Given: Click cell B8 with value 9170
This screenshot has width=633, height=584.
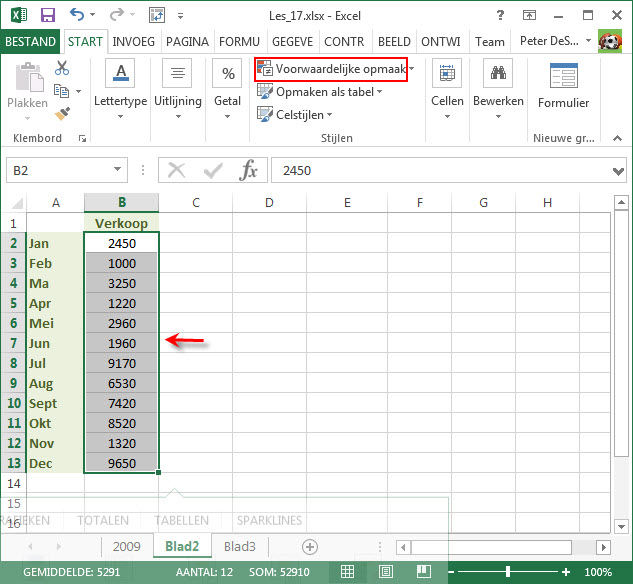Looking at the screenshot, I should pyautogui.click(x=122, y=363).
